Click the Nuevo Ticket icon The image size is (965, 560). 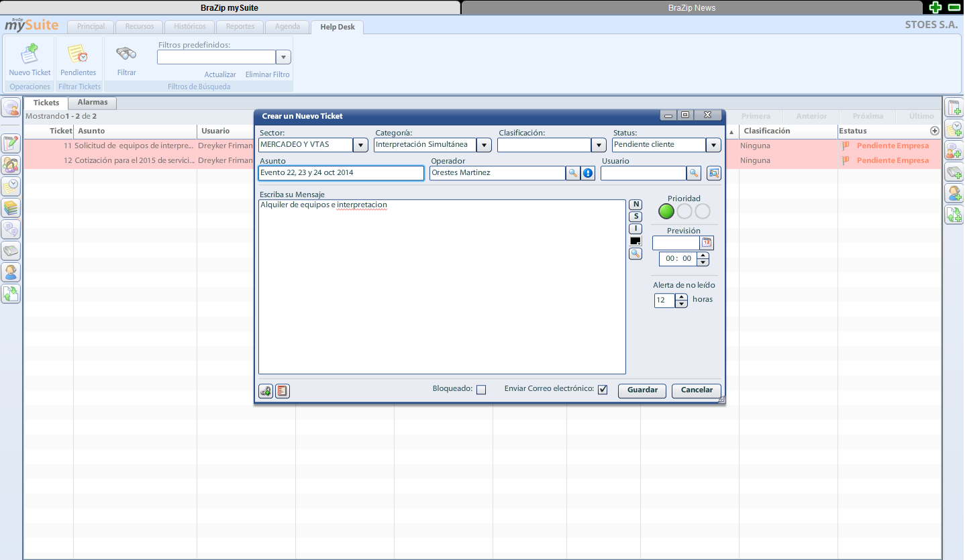coord(30,54)
